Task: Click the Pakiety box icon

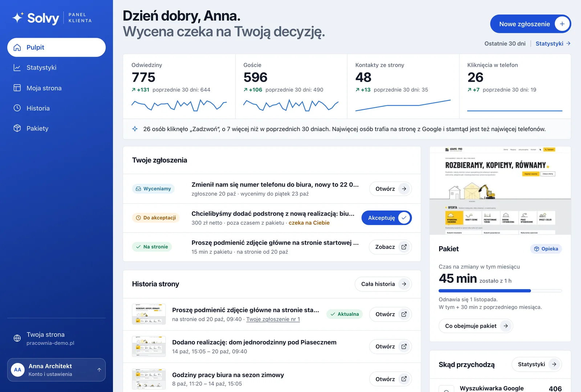Action: click(x=17, y=128)
